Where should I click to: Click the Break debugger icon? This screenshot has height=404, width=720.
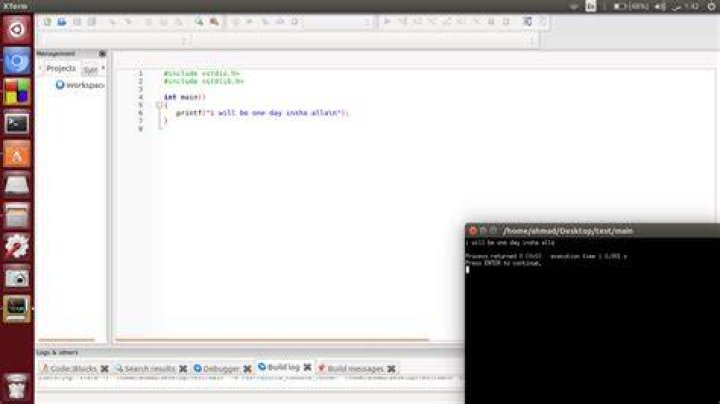pos(491,22)
